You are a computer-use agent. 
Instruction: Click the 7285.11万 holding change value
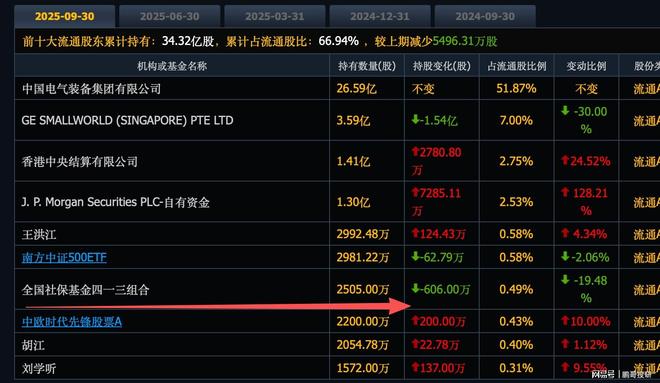436,202
